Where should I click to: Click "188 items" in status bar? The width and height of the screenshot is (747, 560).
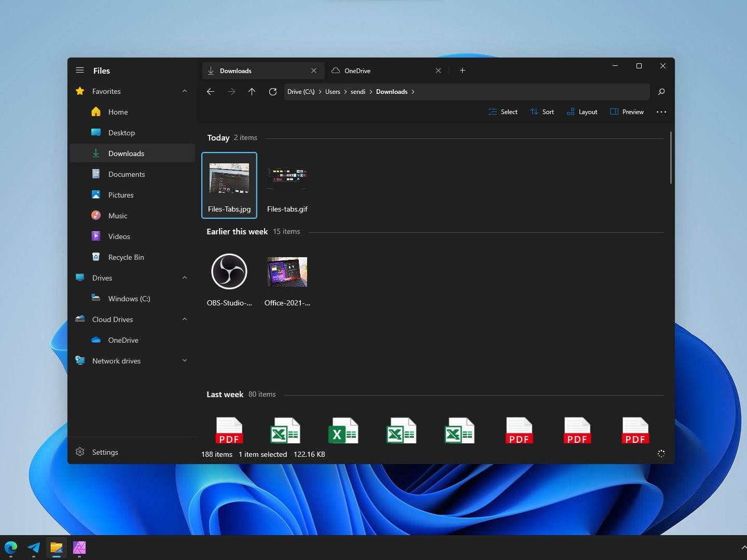(217, 454)
